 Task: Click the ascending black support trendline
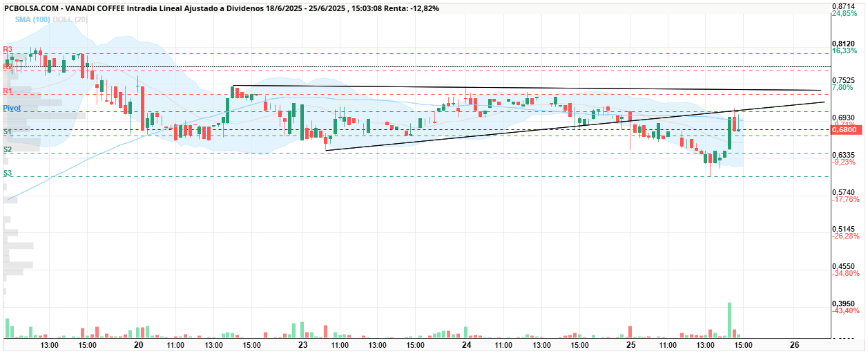click(x=575, y=126)
